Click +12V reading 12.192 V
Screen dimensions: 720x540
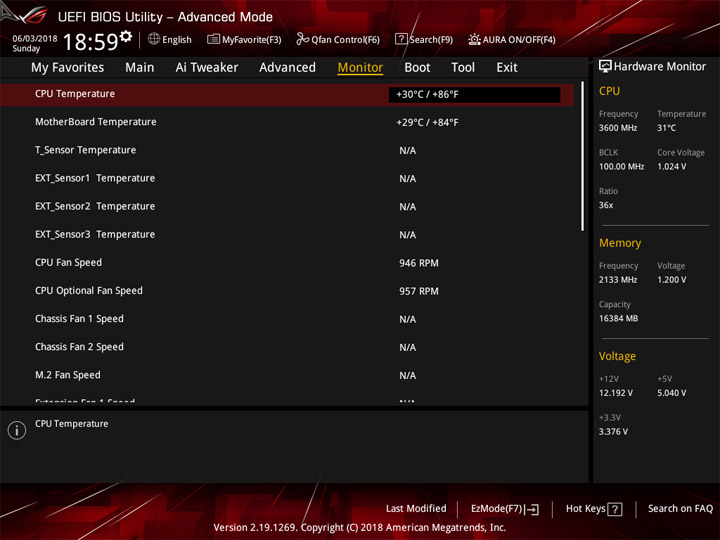coord(616,393)
